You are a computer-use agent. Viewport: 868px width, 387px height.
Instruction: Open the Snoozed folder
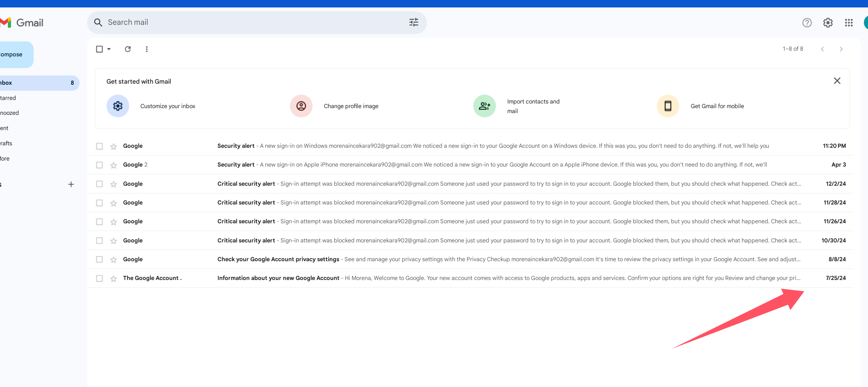pos(10,113)
